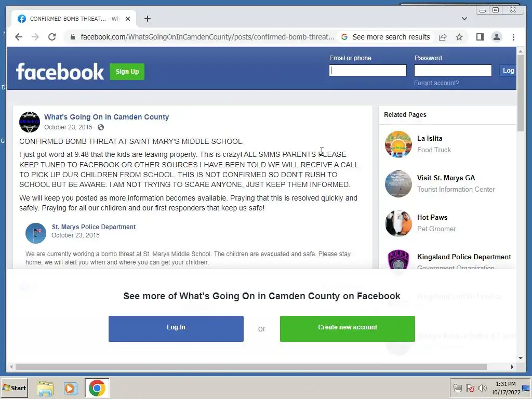
Task: Focus the Email or phone field
Action: point(368,70)
